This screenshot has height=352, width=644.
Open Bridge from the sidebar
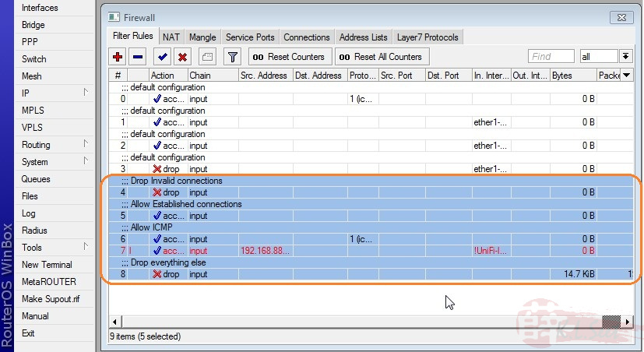click(x=55, y=25)
